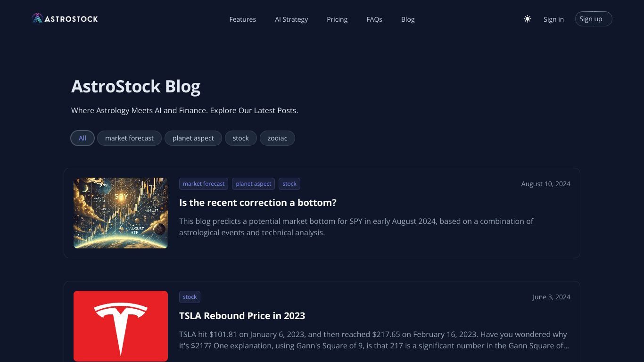Open Blog in navigation bar
The width and height of the screenshot is (644, 362).
click(408, 19)
